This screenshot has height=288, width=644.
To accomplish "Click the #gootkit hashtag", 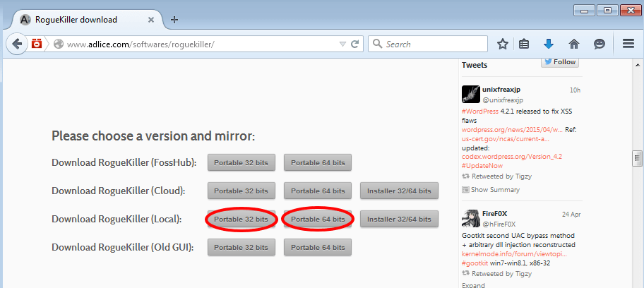I will pyautogui.click(x=475, y=263).
